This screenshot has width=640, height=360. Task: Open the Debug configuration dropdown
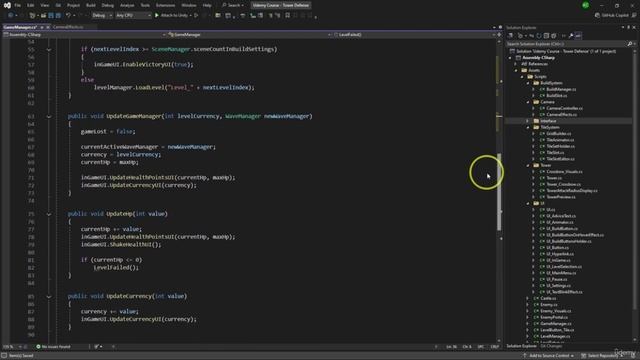tap(102, 16)
